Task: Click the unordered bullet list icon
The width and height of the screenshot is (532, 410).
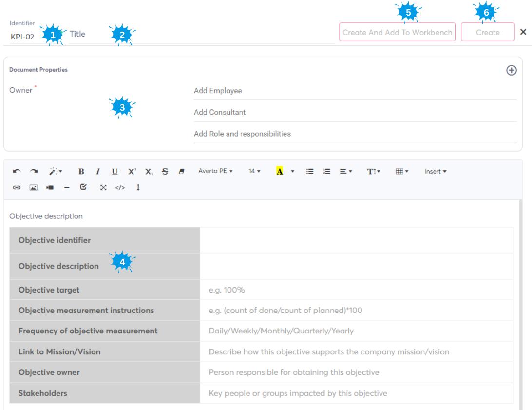Action: pyautogui.click(x=309, y=172)
